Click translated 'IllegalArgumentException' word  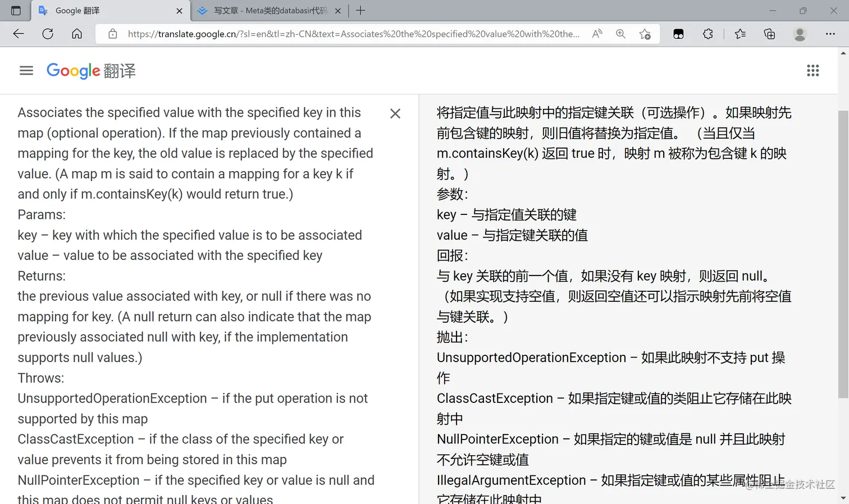[x=512, y=480]
